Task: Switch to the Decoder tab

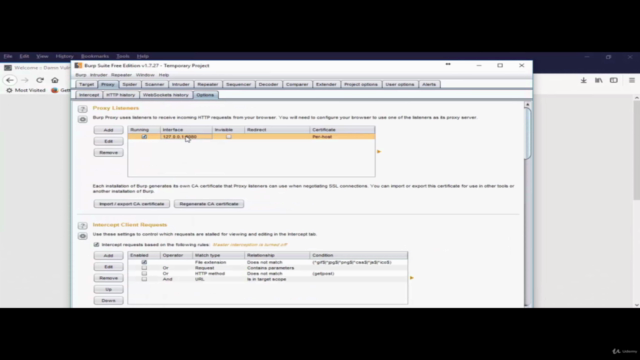Action: (x=268, y=84)
